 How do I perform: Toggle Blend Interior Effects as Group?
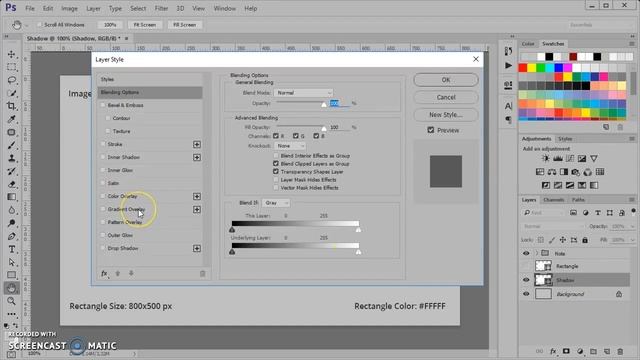276,156
